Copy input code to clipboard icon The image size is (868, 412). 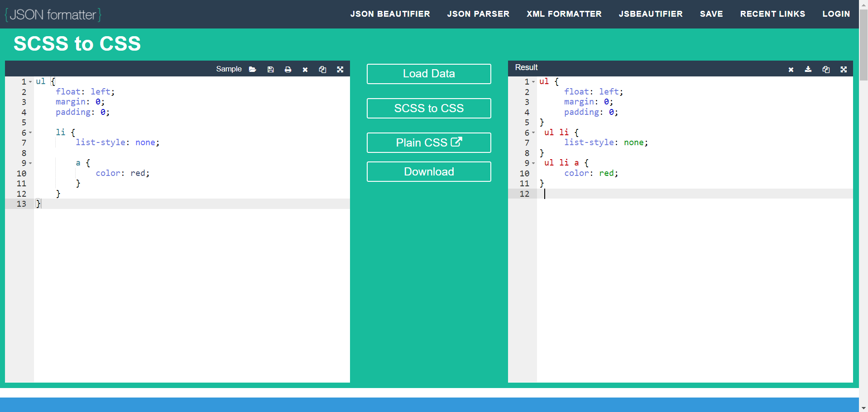pos(322,69)
